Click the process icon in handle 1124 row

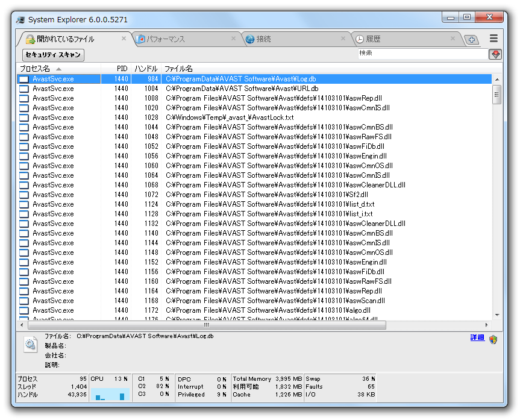pyautogui.click(x=24, y=204)
